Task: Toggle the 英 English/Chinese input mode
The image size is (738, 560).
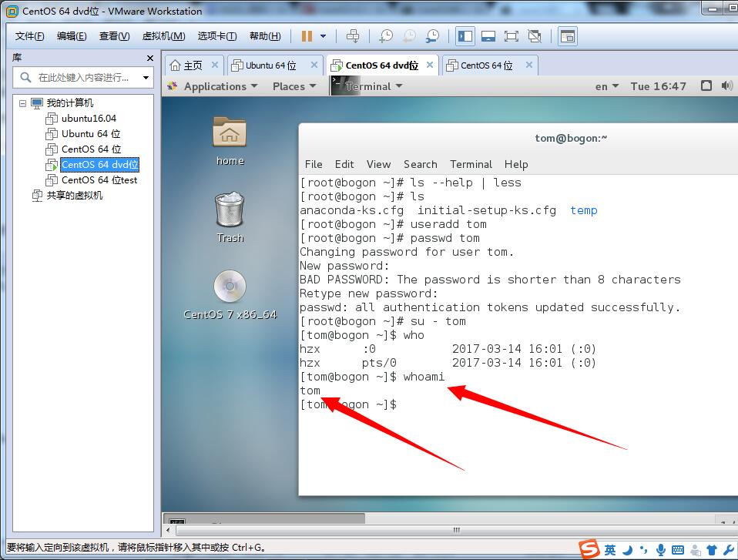Action: (610, 550)
